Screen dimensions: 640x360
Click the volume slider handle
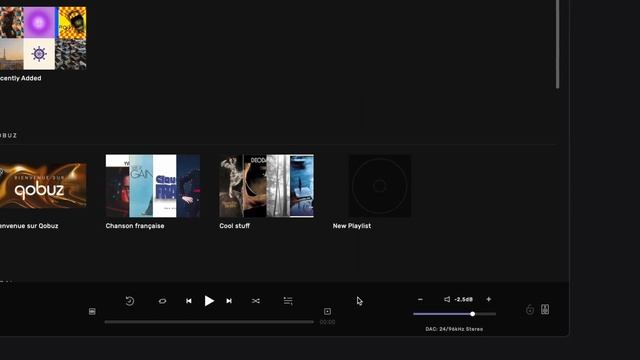[x=472, y=314]
